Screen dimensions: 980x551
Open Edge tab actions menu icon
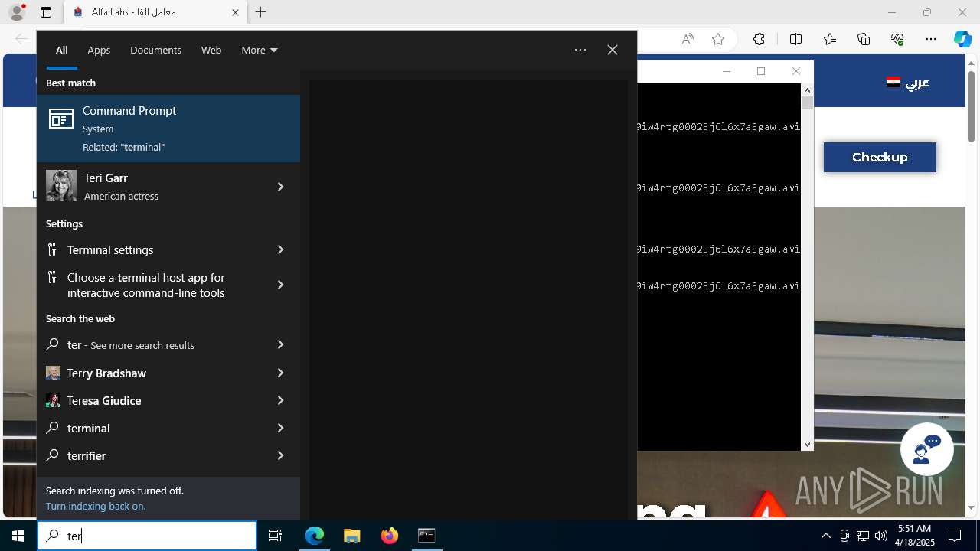[x=46, y=12]
